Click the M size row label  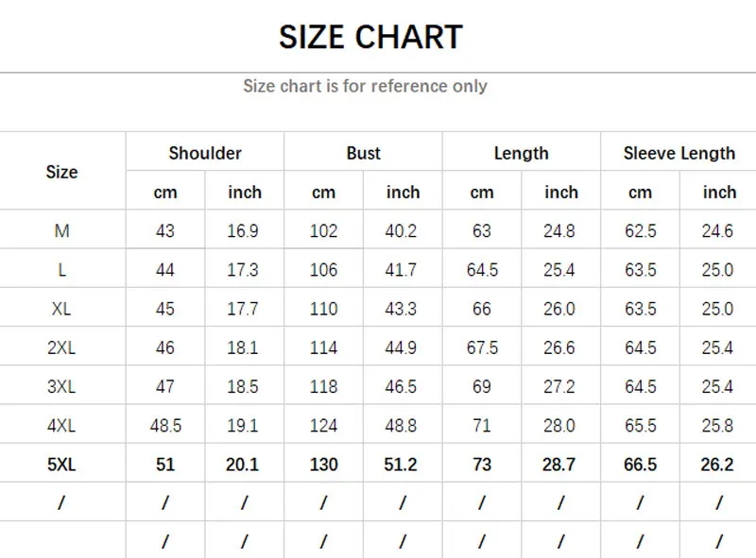(x=61, y=231)
